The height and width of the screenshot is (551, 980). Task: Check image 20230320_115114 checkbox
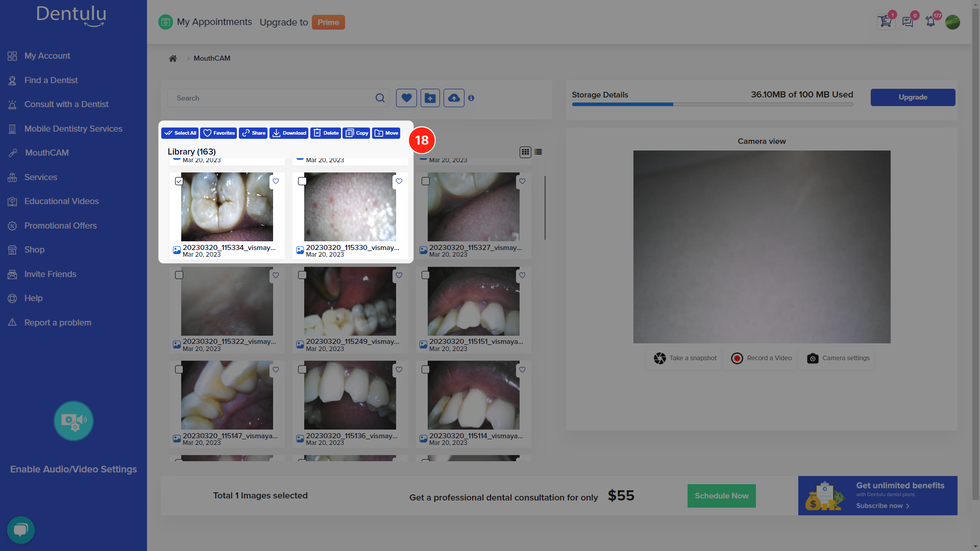click(x=426, y=370)
